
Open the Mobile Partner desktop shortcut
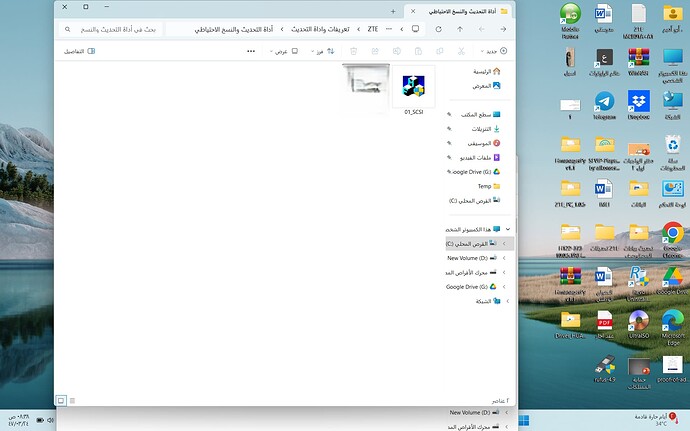(570, 21)
